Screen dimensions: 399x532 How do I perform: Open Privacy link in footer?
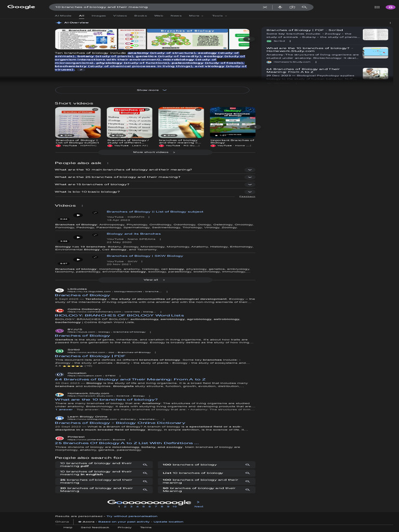125,528
